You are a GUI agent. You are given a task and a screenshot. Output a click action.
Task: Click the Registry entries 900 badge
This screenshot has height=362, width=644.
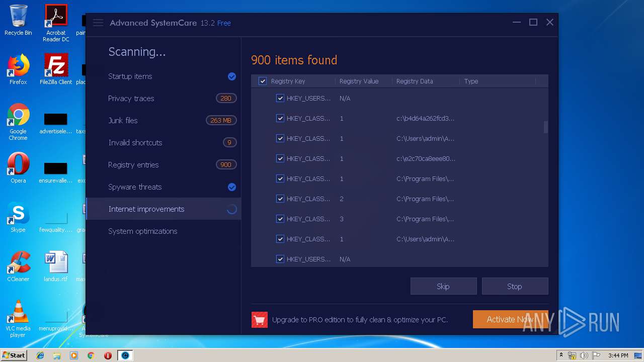[x=226, y=165]
